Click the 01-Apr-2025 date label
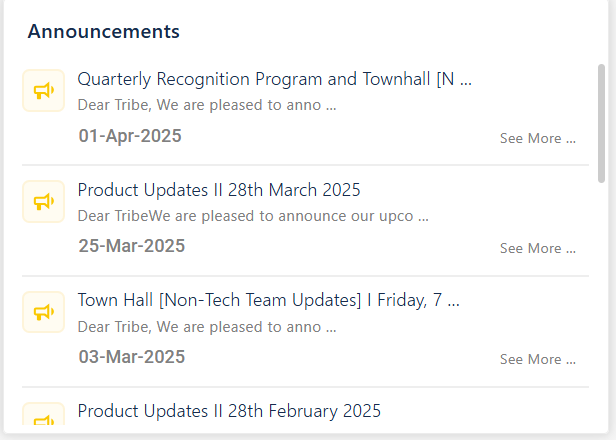The image size is (616, 440). tap(130, 136)
